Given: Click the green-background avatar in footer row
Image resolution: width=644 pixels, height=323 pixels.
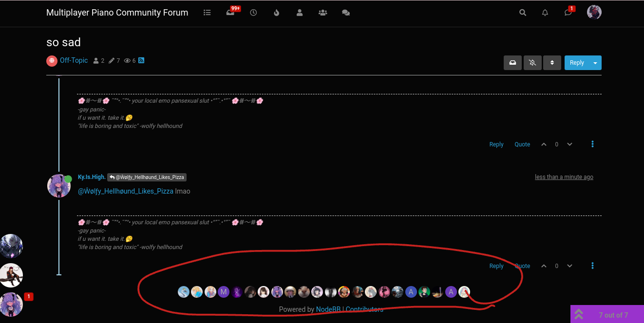Looking at the screenshot, I should click(424, 292).
